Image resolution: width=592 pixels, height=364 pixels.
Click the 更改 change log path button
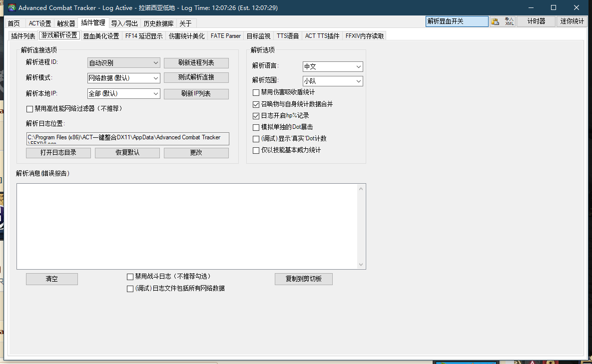tap(196, 153)
